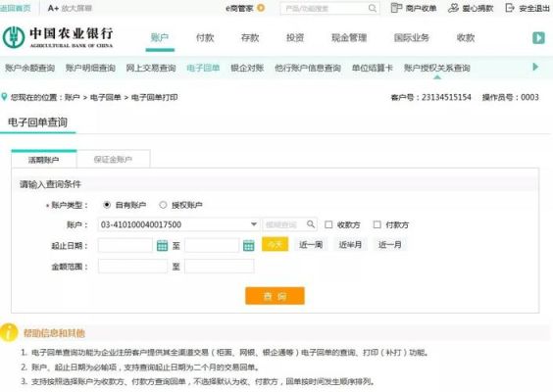The image size is (553, 392).
Task: Click the account fuzzy search magnifier icon
Action: tap(311, 224)
